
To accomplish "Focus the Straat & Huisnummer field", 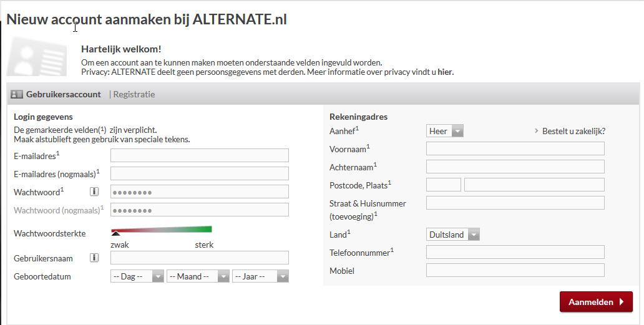I will tap(515, 203).
